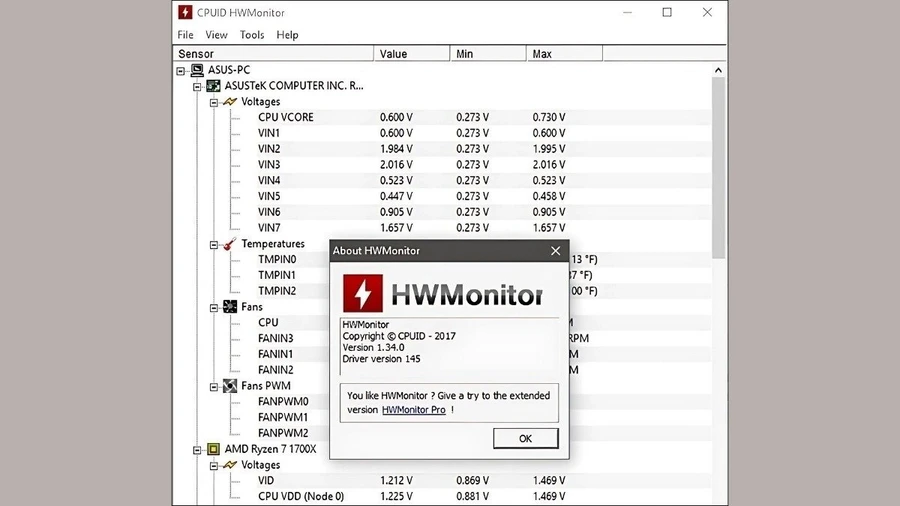
Task: Click VIN3 current value 2.016 V
Action: [x=396, y=165]
